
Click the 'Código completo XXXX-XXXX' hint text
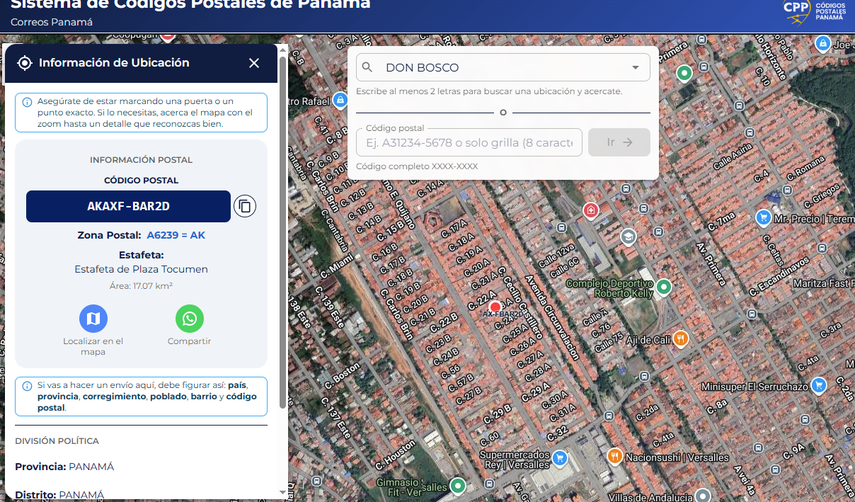point(417,166)
